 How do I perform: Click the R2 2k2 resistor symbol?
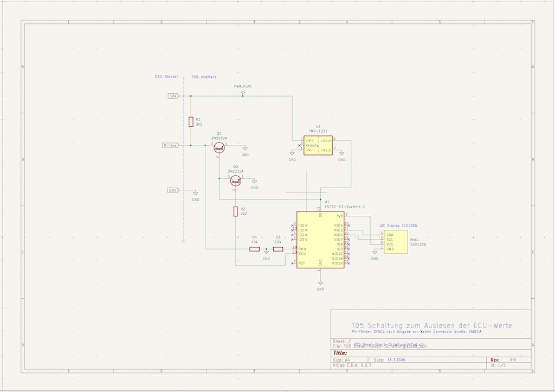coord(236,211)
